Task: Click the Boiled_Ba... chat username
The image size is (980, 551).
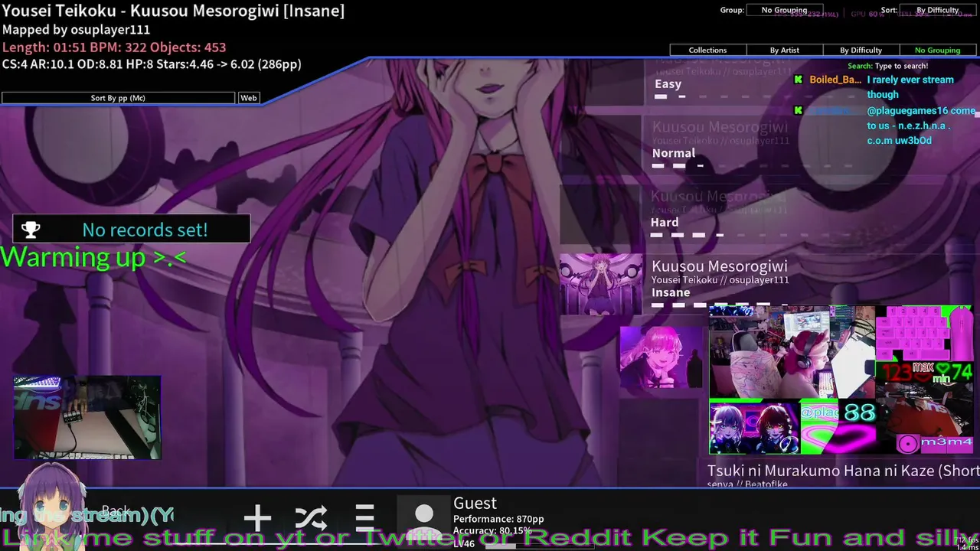Action: click(x=835, y=80)
